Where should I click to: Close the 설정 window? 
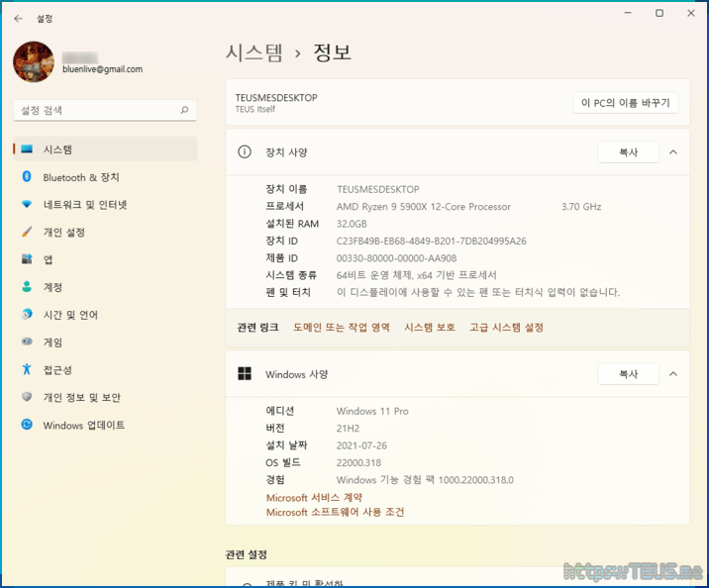coord(691,13)
